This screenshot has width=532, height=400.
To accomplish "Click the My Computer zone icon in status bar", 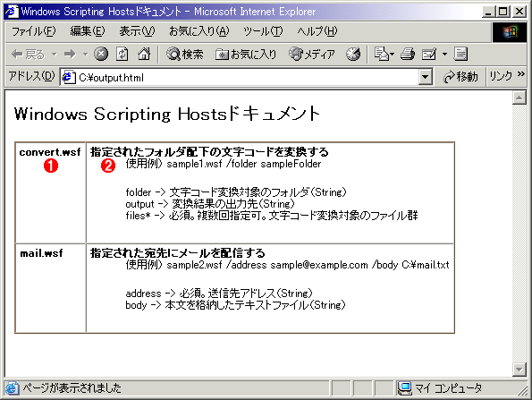I will pos(405,388).
